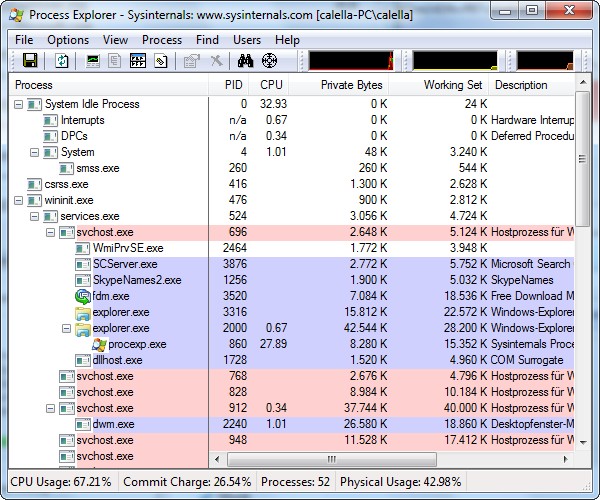
Task: Click the commit history mini graph
Action: pyautogui.click(x=455, y=60)
